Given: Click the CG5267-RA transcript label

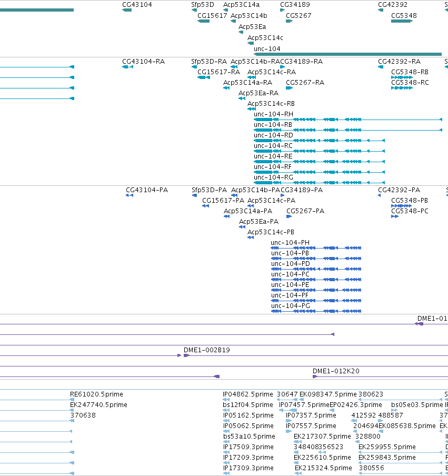Looking at the screenshot, I should coord(305,83).
